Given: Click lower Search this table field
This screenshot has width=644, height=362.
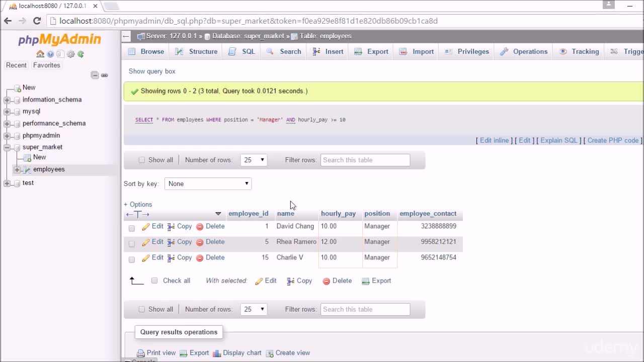Looking at the screenshot, I should pyautogui.click(x=365, y=309).
